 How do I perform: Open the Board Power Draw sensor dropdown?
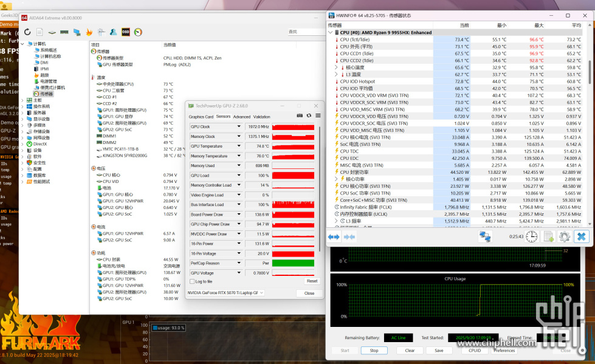pyautogui.click(x=239, y=214)
